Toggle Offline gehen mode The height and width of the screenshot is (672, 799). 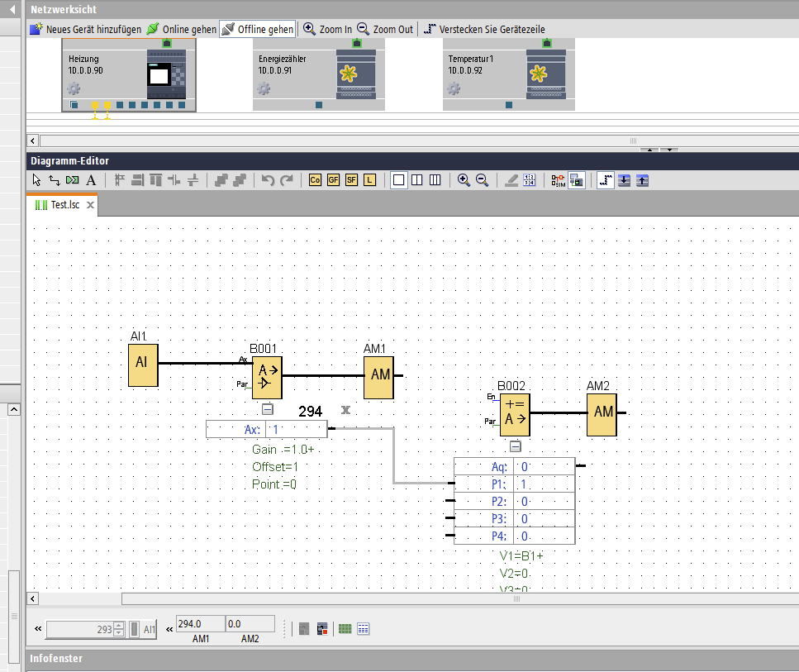[257, 29]
